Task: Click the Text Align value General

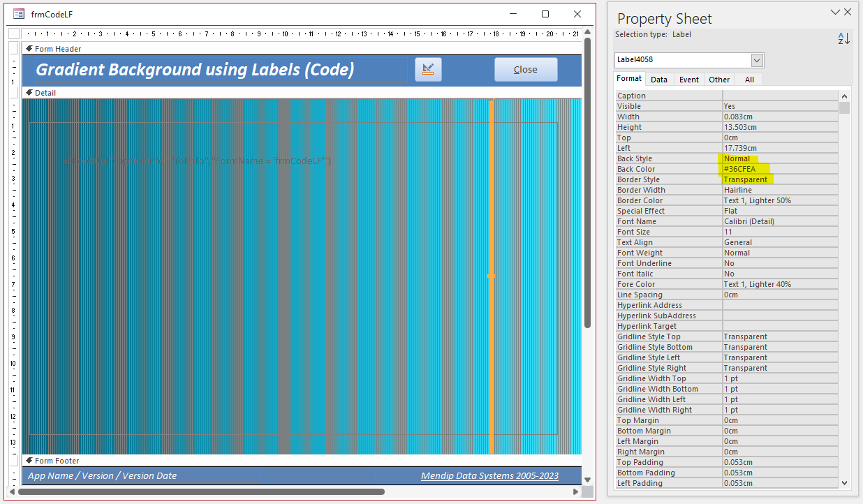Action: point(780,242)
